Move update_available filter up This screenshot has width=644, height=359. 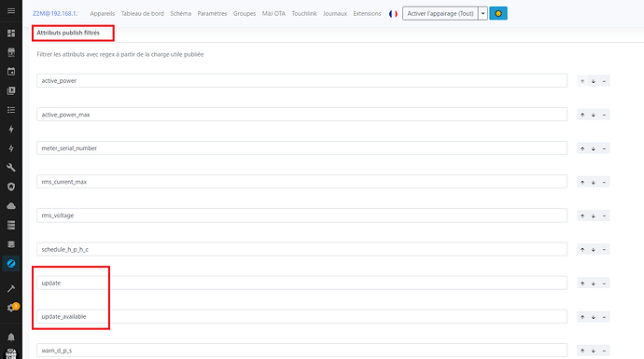(x=582, y=317)
